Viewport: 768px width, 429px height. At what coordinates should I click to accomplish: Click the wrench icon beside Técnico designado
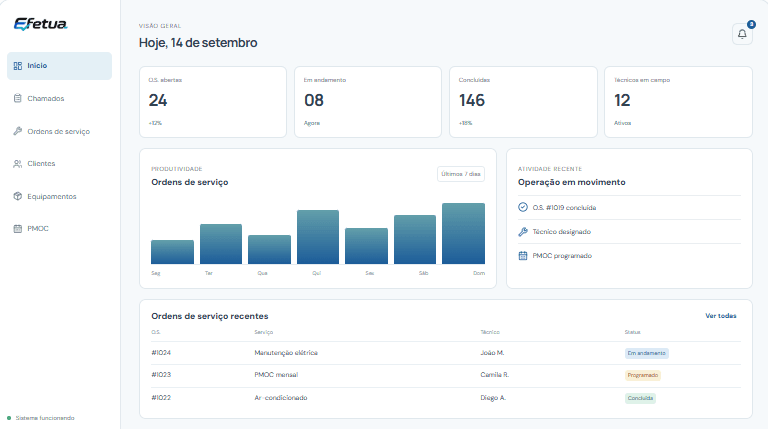click(523, 232)
